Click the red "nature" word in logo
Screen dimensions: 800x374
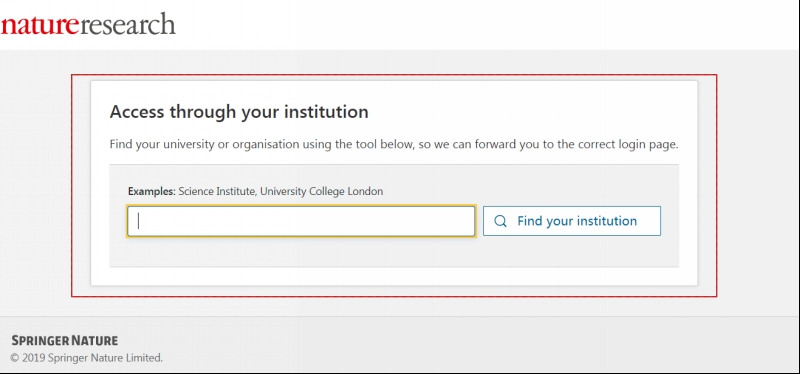click(x=40, y=26)
